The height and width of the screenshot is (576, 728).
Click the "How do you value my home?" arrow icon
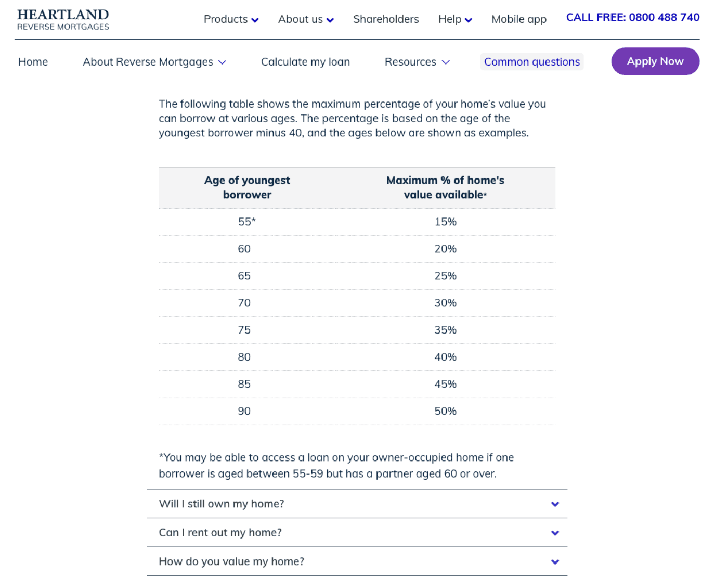[555, 562]
